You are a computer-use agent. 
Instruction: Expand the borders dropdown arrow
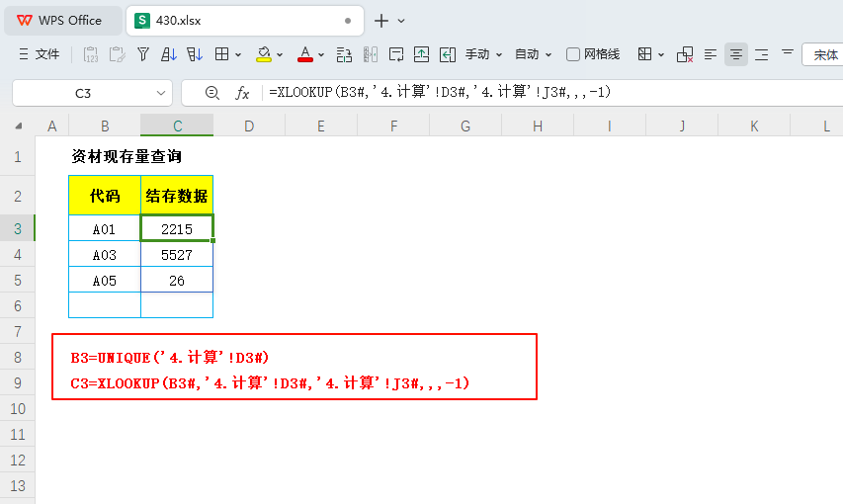238,55
